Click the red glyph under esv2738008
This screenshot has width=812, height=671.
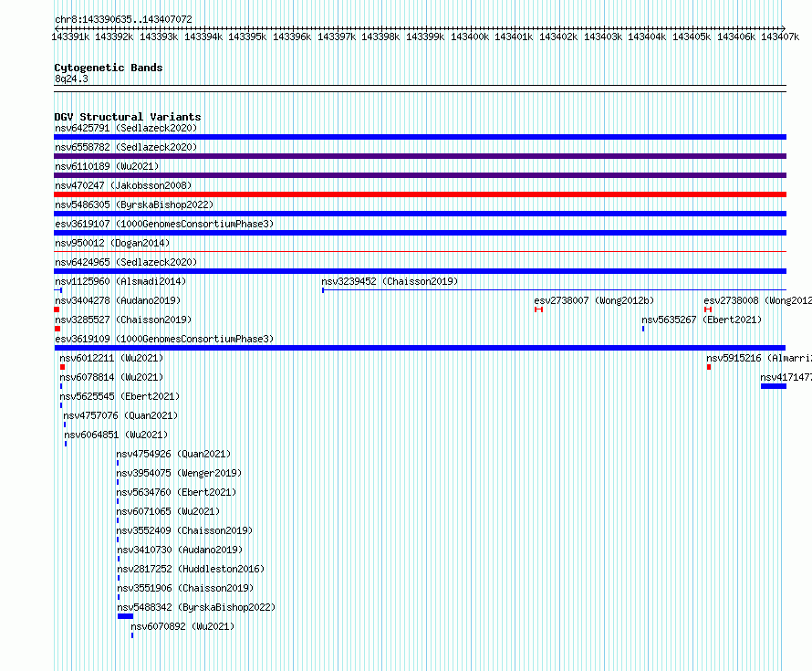tap(708, 309)
